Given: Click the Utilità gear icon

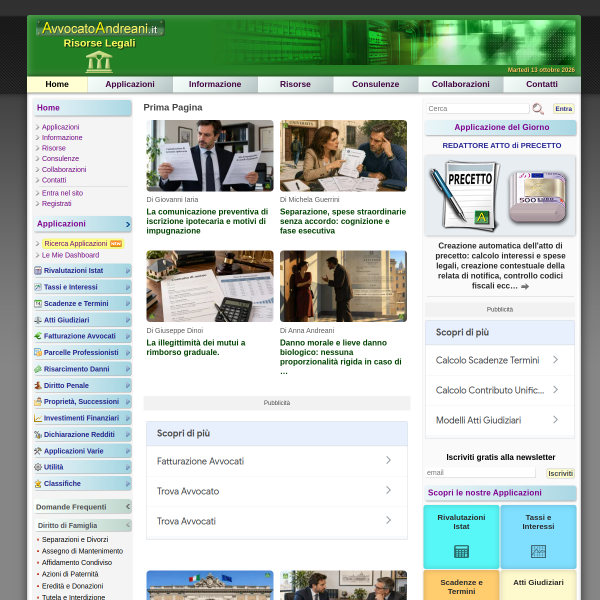Looking at the screenshot, I should point(38,467).
